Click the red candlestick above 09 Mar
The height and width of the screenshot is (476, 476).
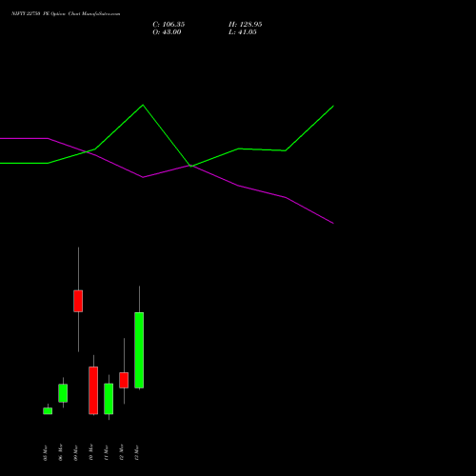78,301
